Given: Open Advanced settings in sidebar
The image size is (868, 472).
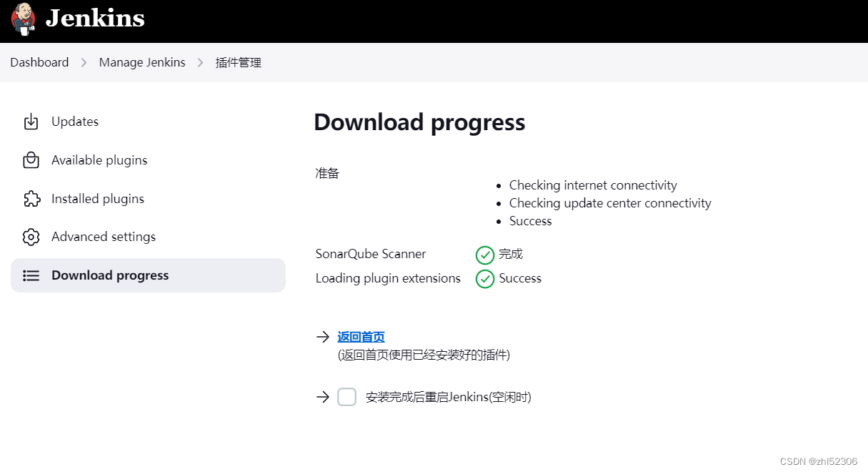Looking at the screenshot, I should 148,237.
